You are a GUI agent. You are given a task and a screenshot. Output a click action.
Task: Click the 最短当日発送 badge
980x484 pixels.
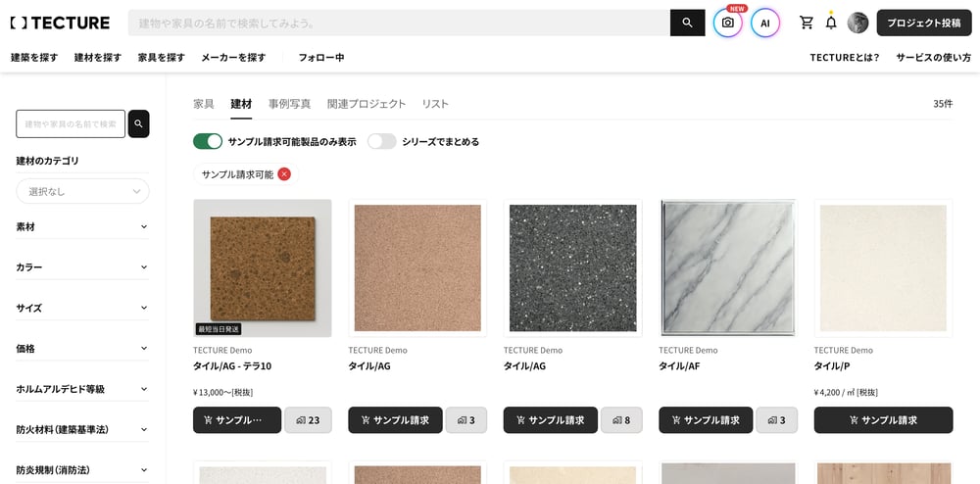click(x=219, y=328)
